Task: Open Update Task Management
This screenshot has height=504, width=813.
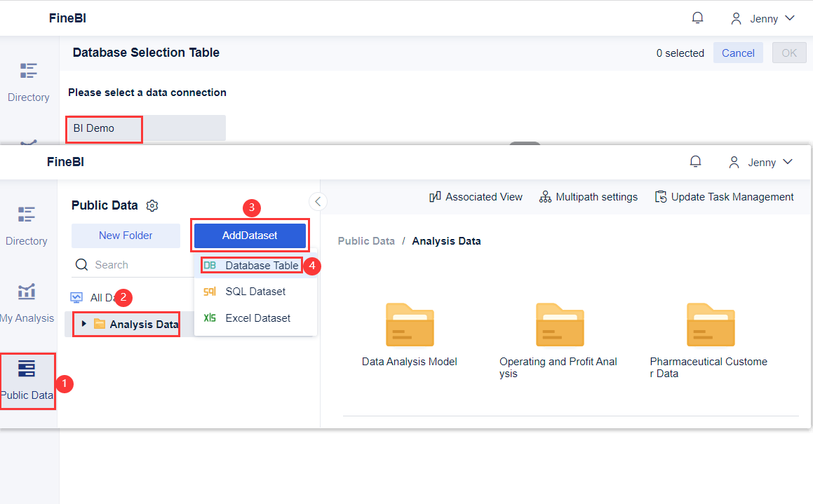Action: 724,197
